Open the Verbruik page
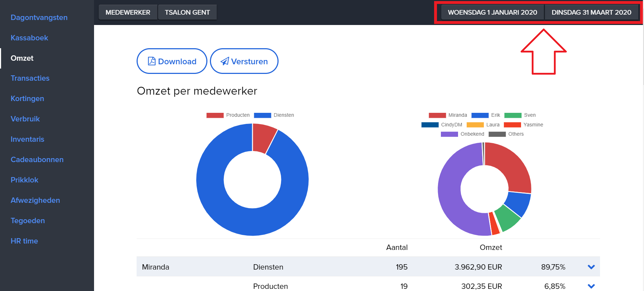The width and height of the screenshot is (644, 291). click(x=25, y=119)
